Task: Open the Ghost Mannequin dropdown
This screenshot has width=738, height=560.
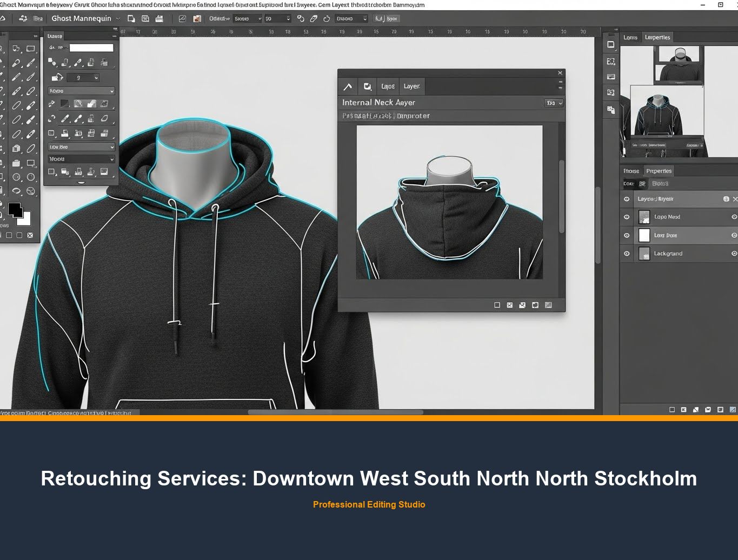Action: (x=119, y=18)
